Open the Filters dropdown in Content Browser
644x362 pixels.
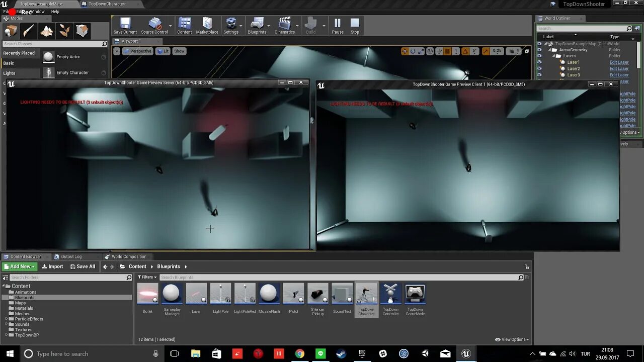pyautogui.click(x=147, y=277)
